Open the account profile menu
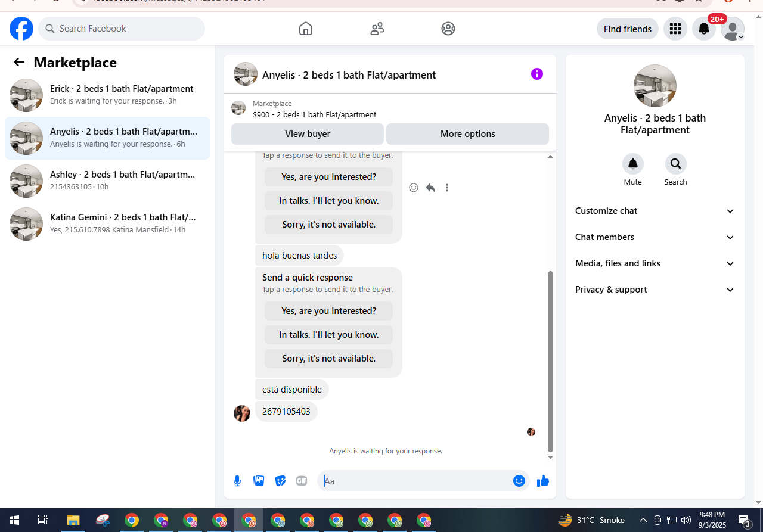Image resolution: width=763 pixels, height=532 pixels. point(733,29)
